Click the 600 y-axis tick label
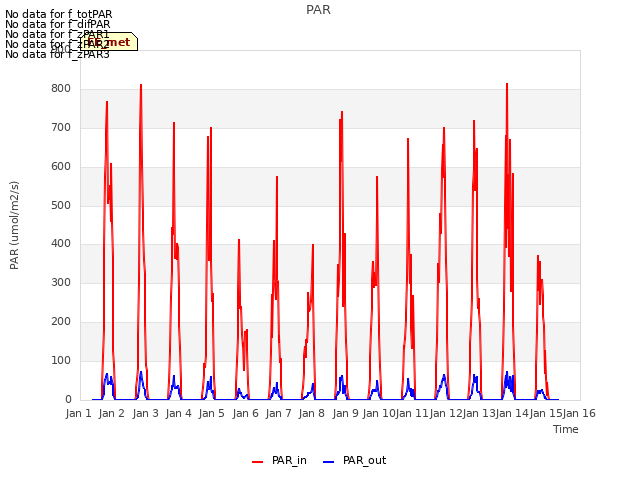The image size is (640, 480). pos(61,167)
